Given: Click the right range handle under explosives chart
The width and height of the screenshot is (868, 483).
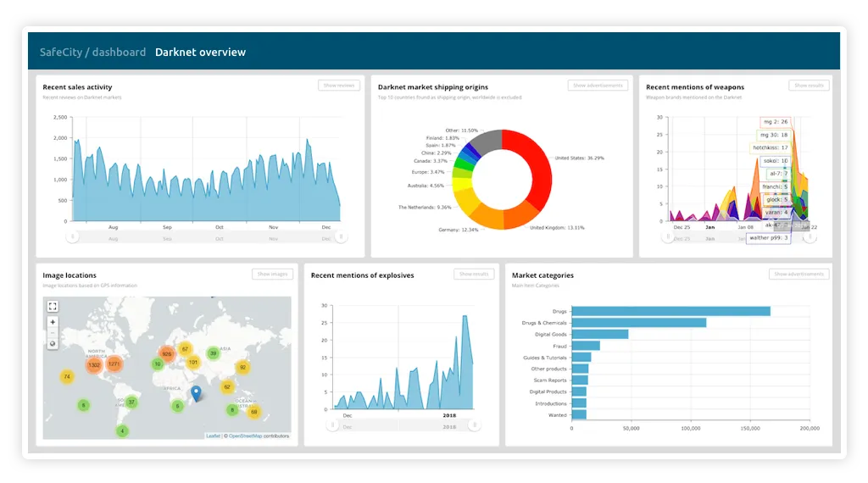Looking at the screenshot, I should coord(475,425).
